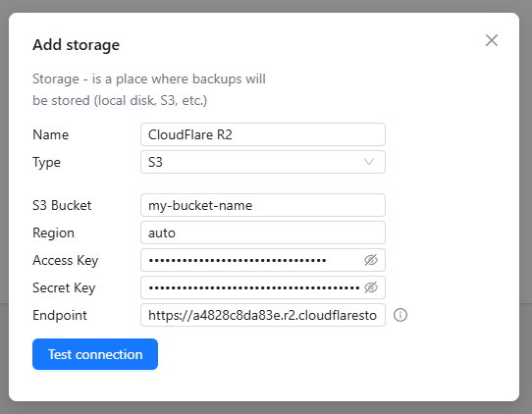This screenshot has width=532, height=414.
Task: Click the Secret Key label text
Action: (64, 287)
